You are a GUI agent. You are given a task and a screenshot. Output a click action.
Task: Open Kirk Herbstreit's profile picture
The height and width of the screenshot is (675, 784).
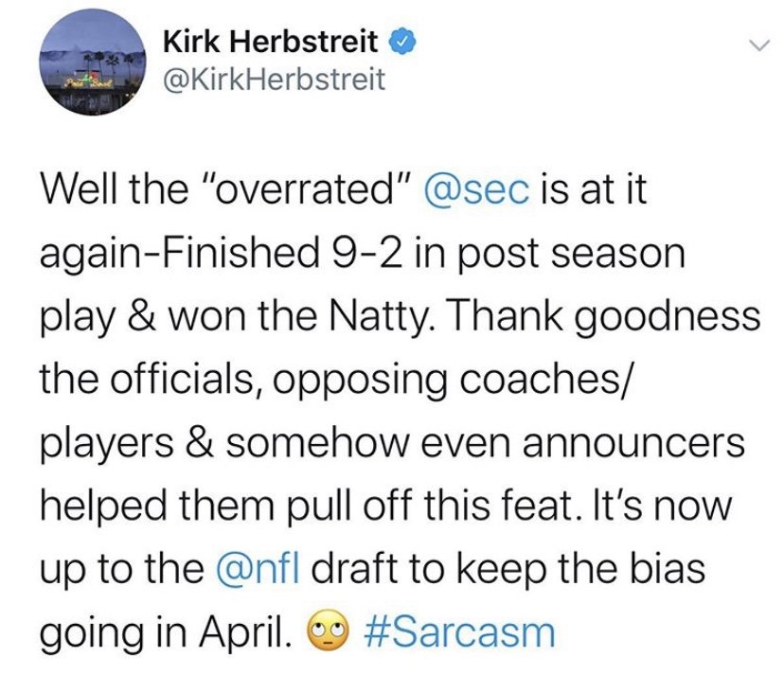pyautogui.click(x=93, y=62)
